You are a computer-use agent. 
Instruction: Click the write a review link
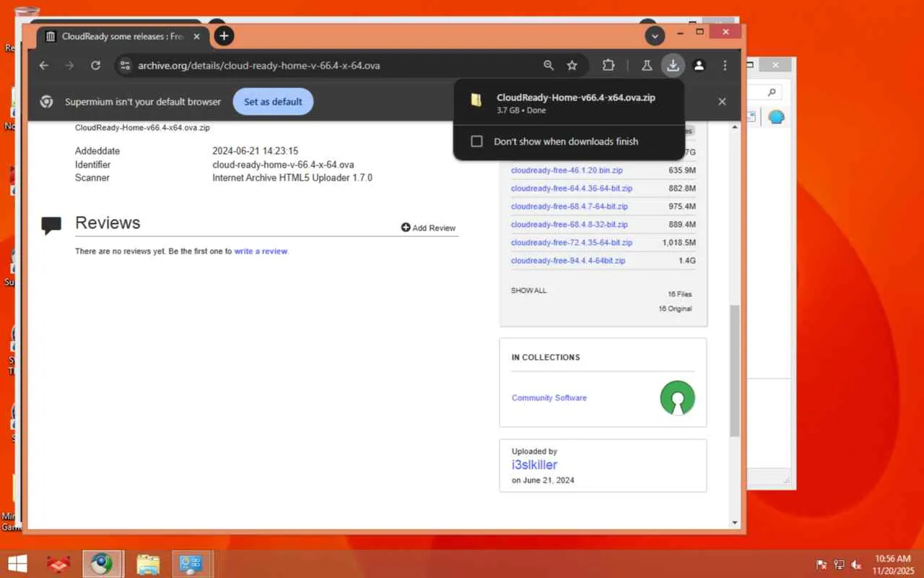[x=261, y=251]
